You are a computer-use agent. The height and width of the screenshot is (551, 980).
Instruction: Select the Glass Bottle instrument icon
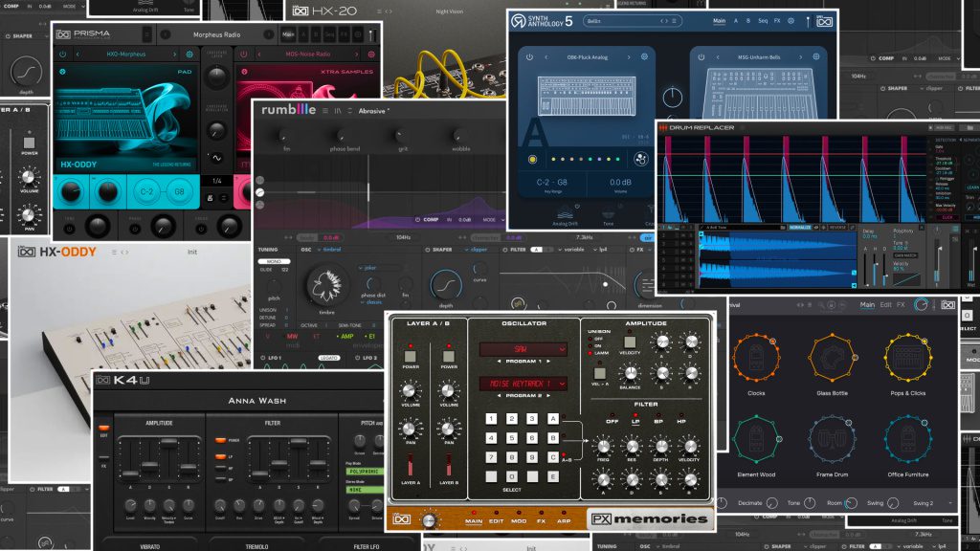(x=832, y=358)
